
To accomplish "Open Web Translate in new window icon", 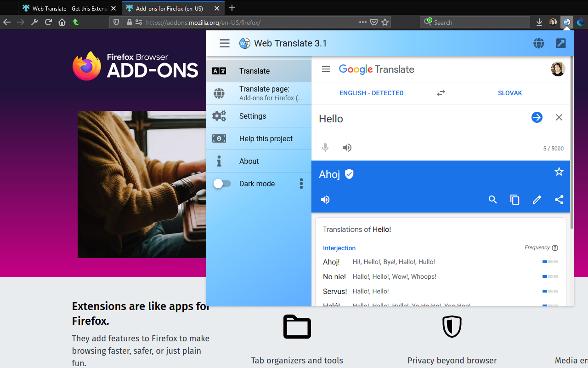I will click(x=561, y=43).
